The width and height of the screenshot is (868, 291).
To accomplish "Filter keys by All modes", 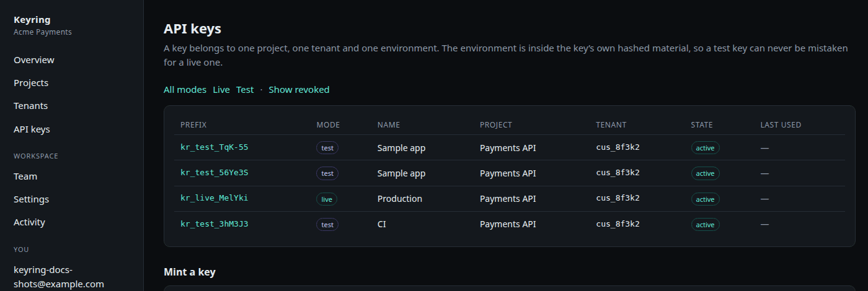I will [185, 90].
